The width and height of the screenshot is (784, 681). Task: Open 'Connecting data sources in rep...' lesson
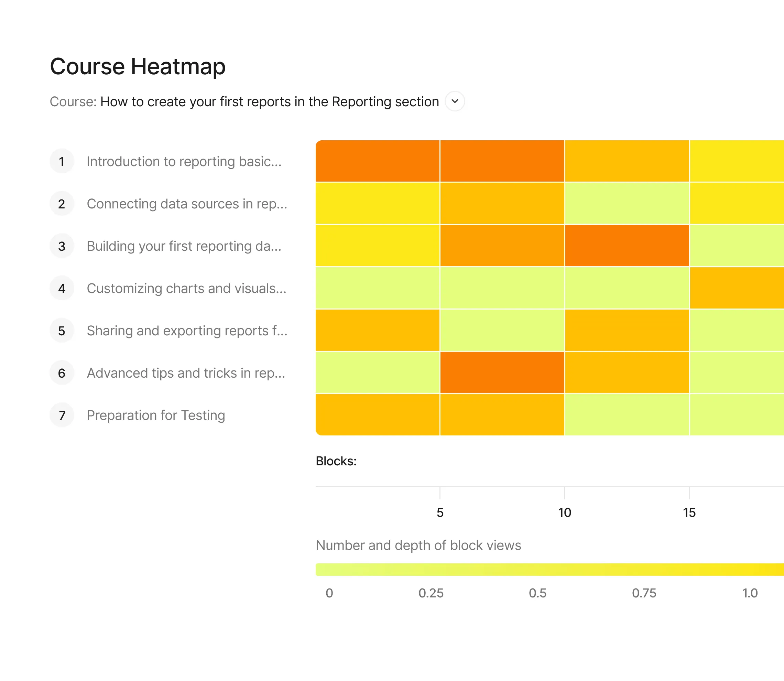187,204
